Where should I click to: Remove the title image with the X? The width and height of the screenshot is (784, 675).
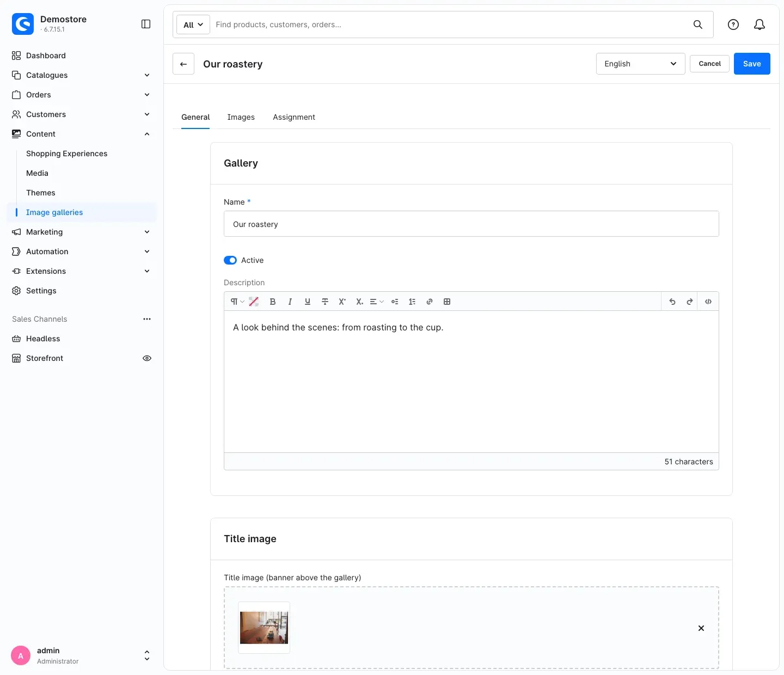point(701,628)
